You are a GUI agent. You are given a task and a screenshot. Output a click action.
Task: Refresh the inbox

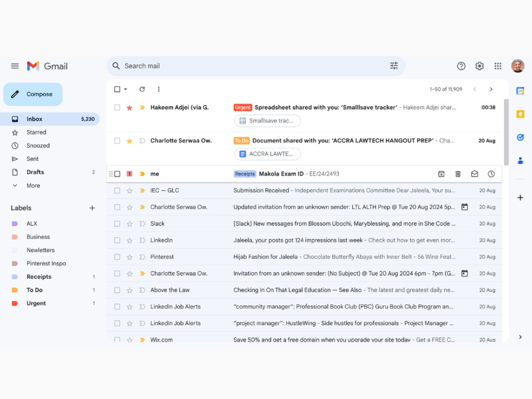click(142, 89)
